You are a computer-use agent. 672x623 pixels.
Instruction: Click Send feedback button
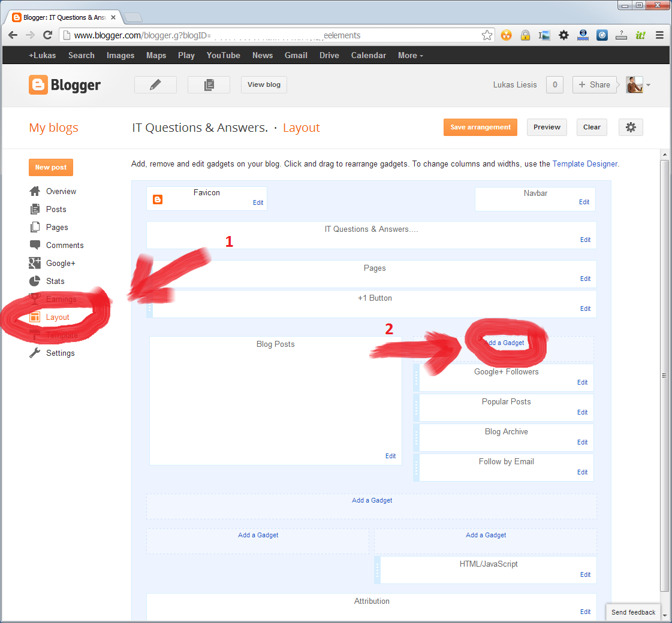click(x=633, y=612)
